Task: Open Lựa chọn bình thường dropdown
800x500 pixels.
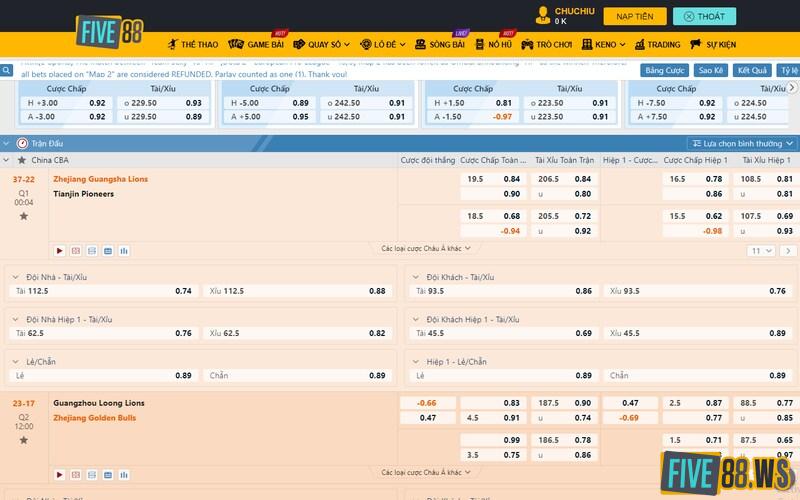Action: coord(742,143)
